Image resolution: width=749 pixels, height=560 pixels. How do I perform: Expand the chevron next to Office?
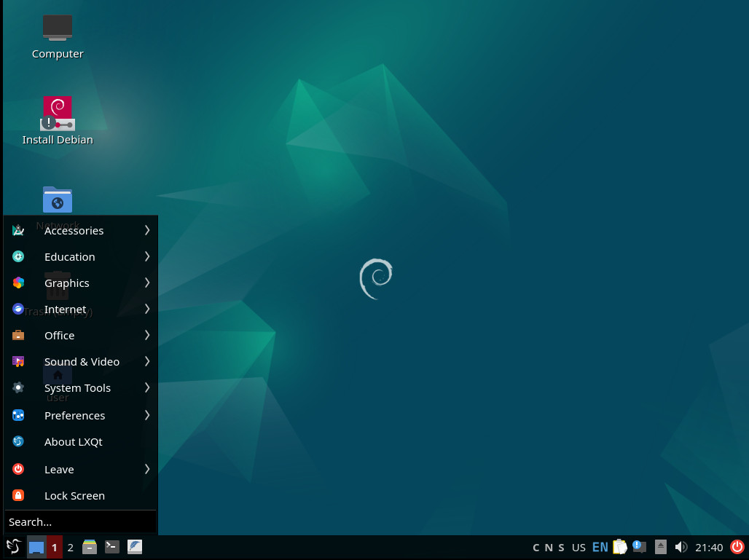point(147,336)
